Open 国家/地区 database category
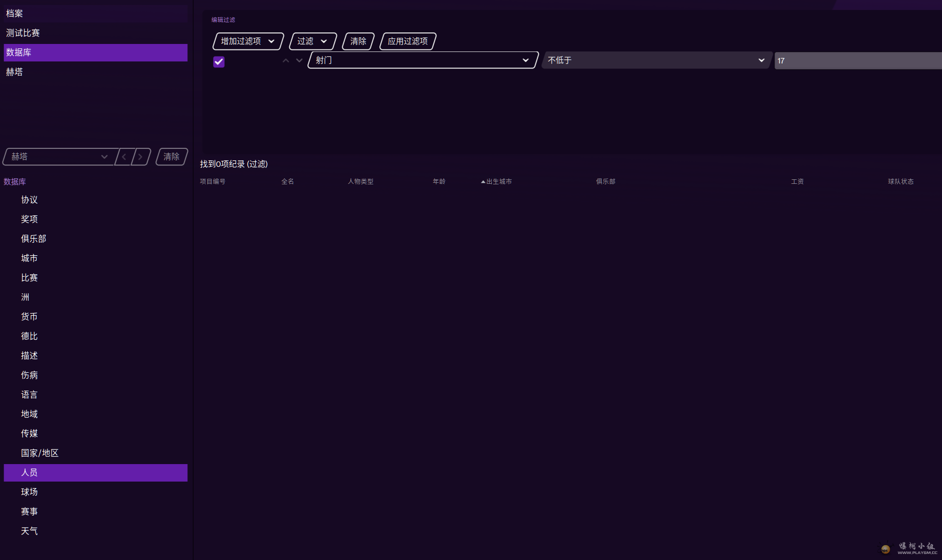This screenshot has height=560, width=942. (39, 453)
